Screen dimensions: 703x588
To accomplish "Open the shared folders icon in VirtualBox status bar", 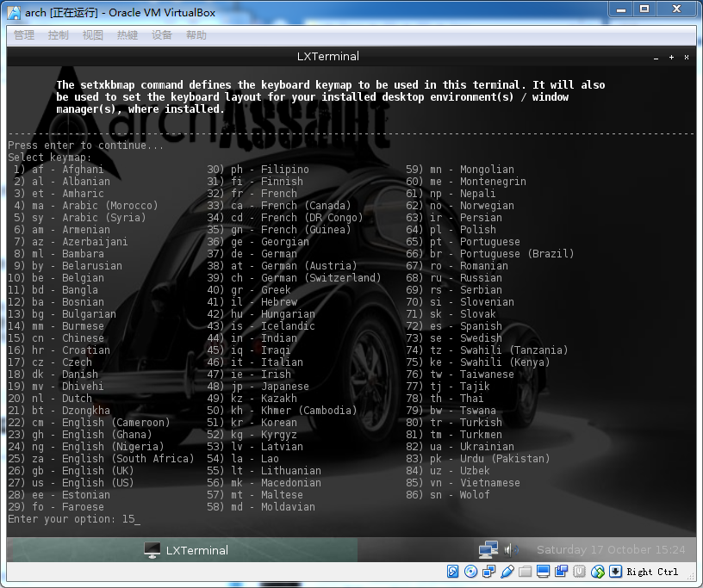I will pyautogui.click(x=525, y=572).
